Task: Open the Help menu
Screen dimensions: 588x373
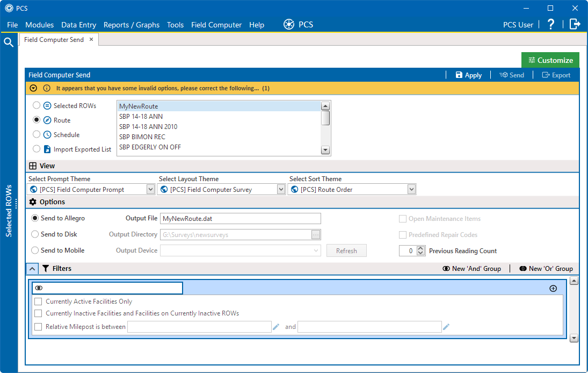Action: point(257,25)
